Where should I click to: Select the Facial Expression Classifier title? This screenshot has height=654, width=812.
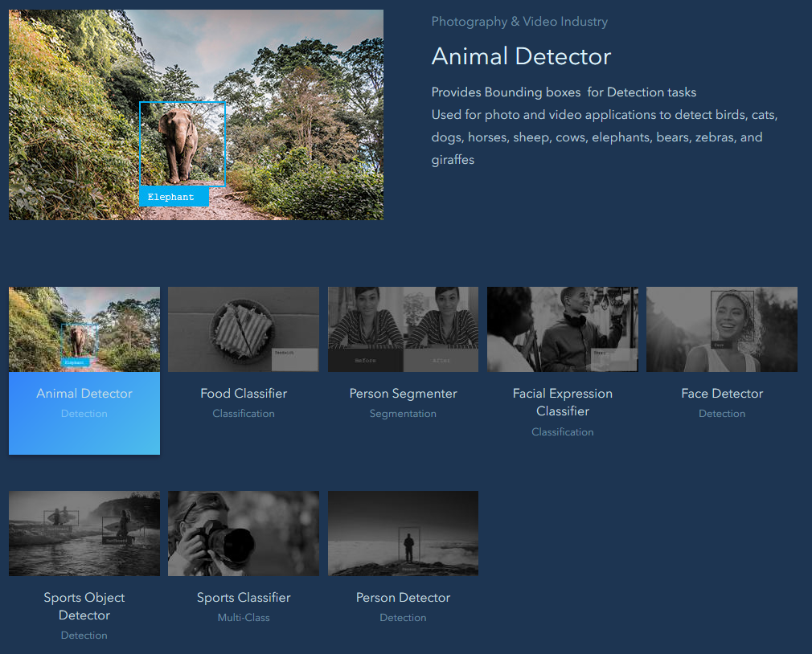tap(563, 403)
